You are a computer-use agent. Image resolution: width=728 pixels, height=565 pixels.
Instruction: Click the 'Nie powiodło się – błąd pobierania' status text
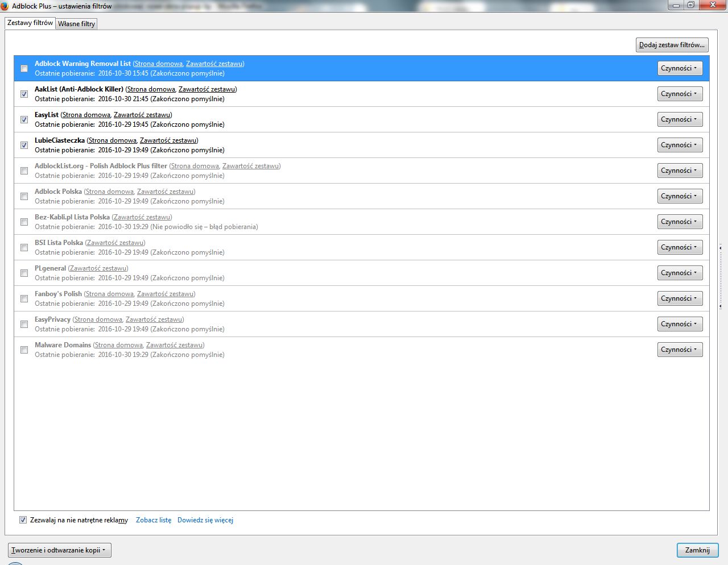pos(204,227)
